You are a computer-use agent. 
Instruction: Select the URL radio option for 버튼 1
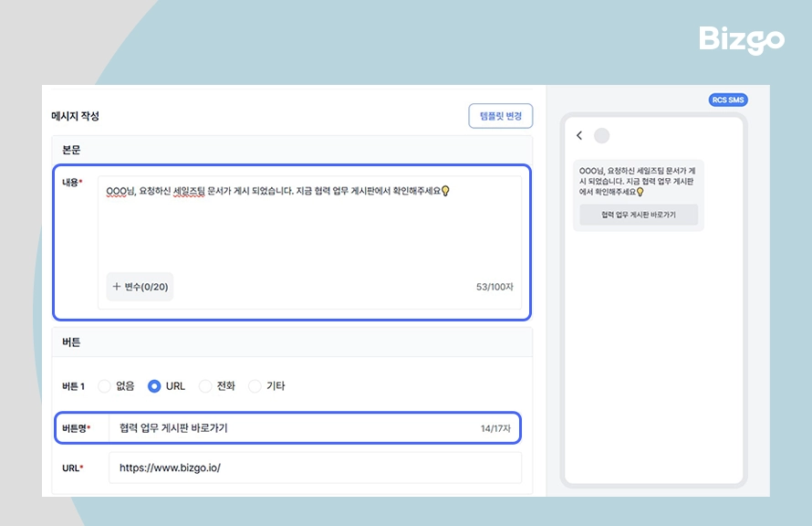click(154, 386)
